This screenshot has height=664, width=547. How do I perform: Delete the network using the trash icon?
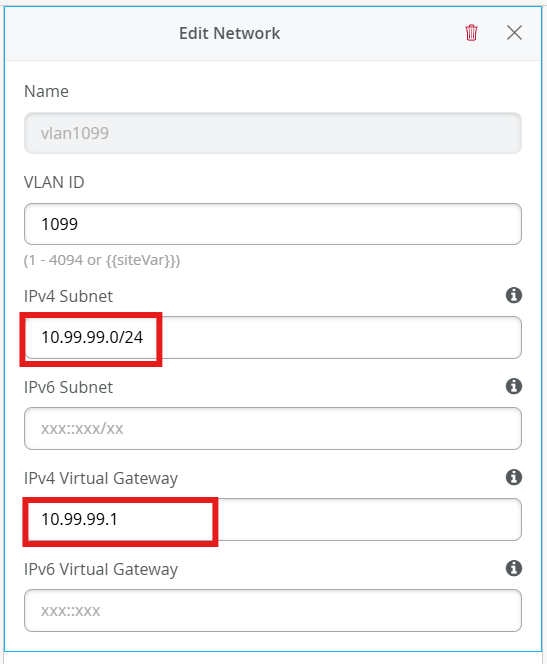pyautogui.click(x=471, y=33)
